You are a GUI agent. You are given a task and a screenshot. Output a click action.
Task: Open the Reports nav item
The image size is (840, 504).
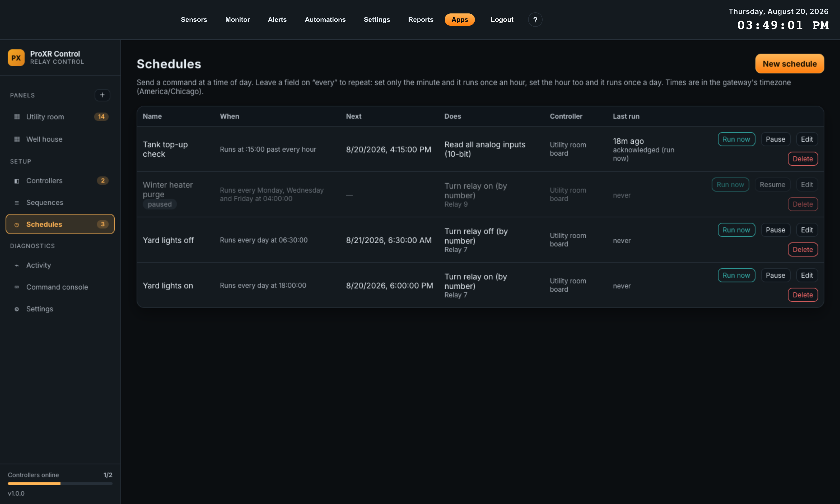click(x=421, y=20)
